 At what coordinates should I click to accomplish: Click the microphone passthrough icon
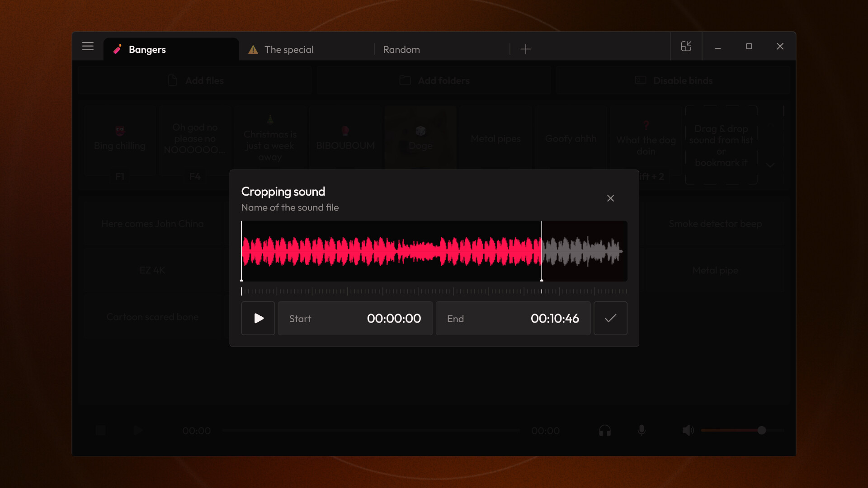[x=642, y=430]
